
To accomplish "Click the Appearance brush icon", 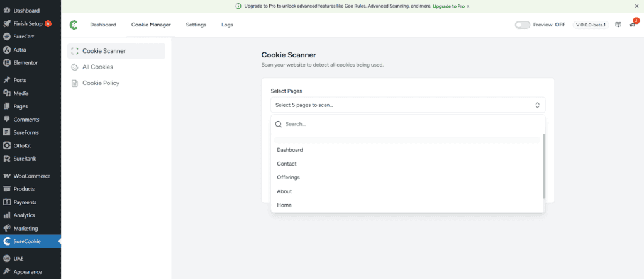I will click(x=6, y=272).
